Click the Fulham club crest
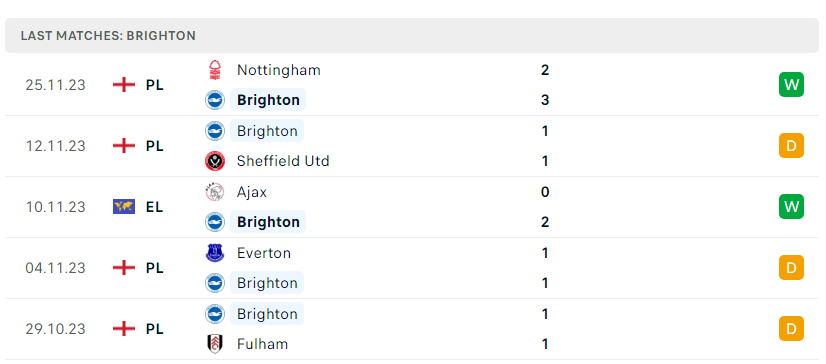Screen dimensions: 826x364 214,345
